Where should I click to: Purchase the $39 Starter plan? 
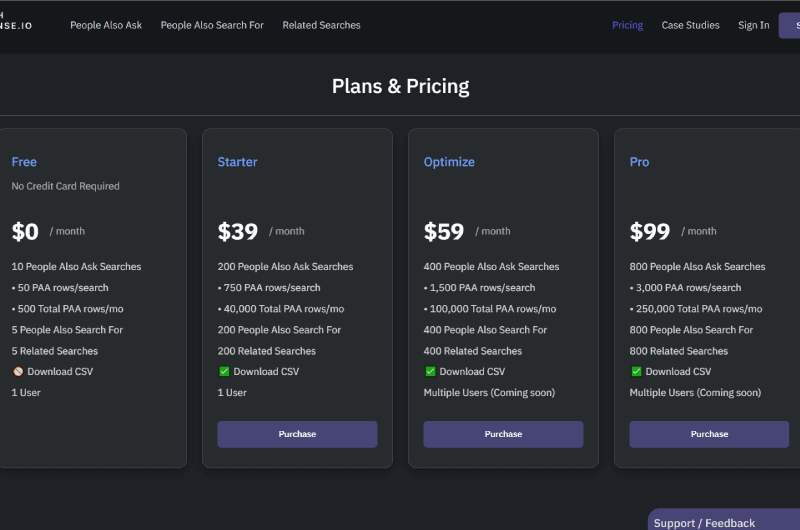coord(297,434)
